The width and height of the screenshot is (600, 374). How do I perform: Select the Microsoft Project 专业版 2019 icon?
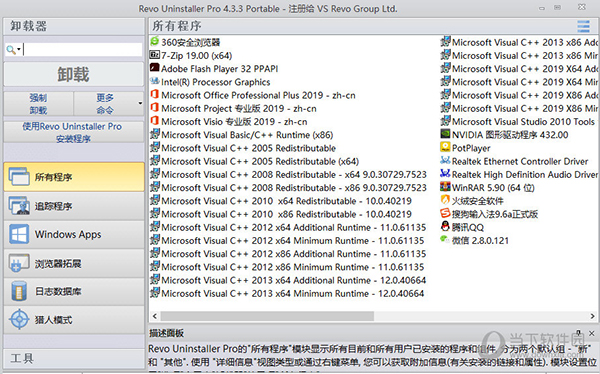coord(155,108)
